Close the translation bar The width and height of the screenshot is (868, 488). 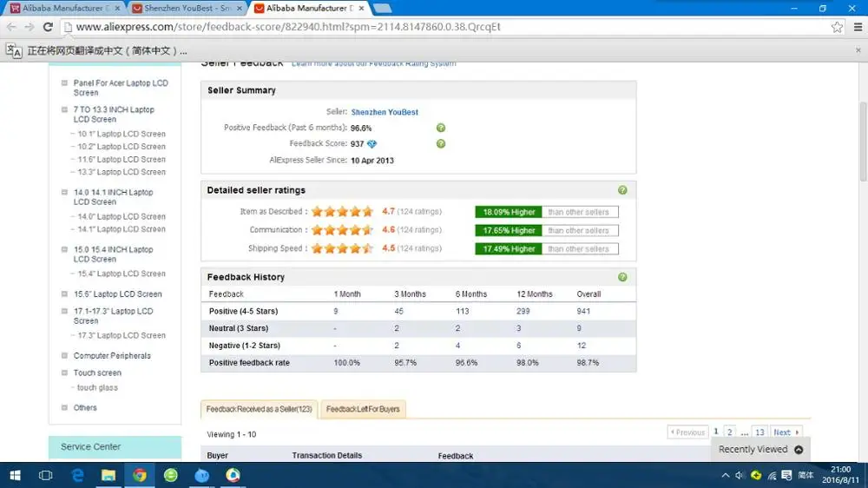pyautogui.click(x=858, y=50)
